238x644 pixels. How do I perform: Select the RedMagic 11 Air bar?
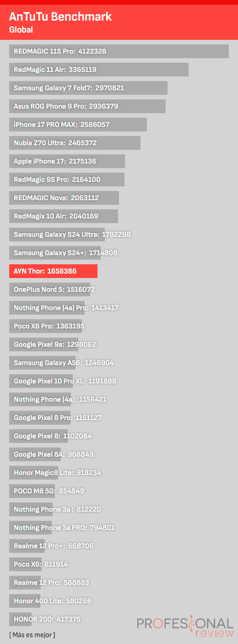tap(99, 70)
